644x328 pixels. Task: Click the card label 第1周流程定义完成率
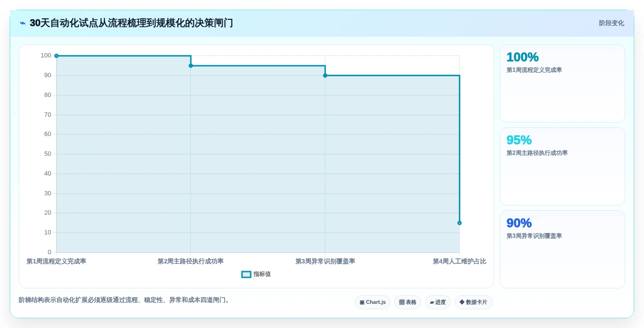534,70
